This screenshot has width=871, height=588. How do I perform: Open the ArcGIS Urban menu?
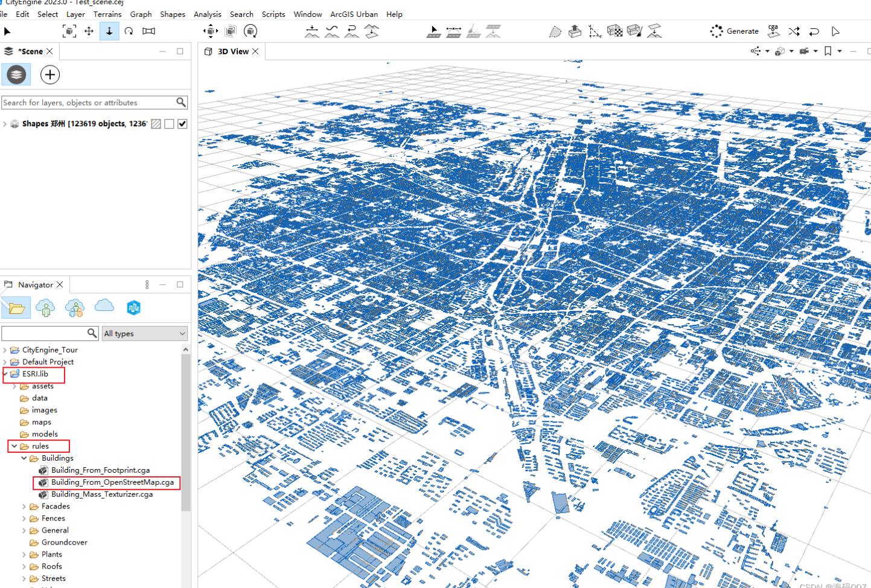point(354,14)
